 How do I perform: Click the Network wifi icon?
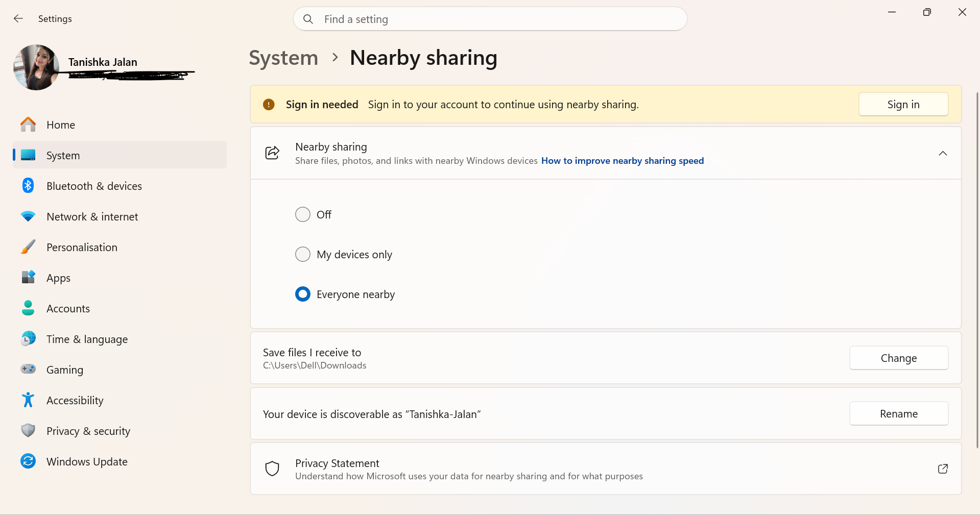pyautogui.click(x=28, y=216)
